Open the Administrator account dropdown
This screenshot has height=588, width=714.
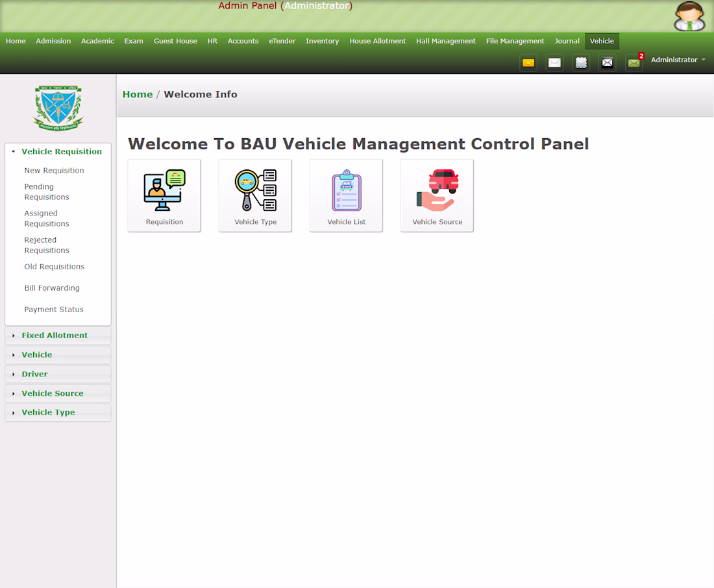(x=678, y=60)
